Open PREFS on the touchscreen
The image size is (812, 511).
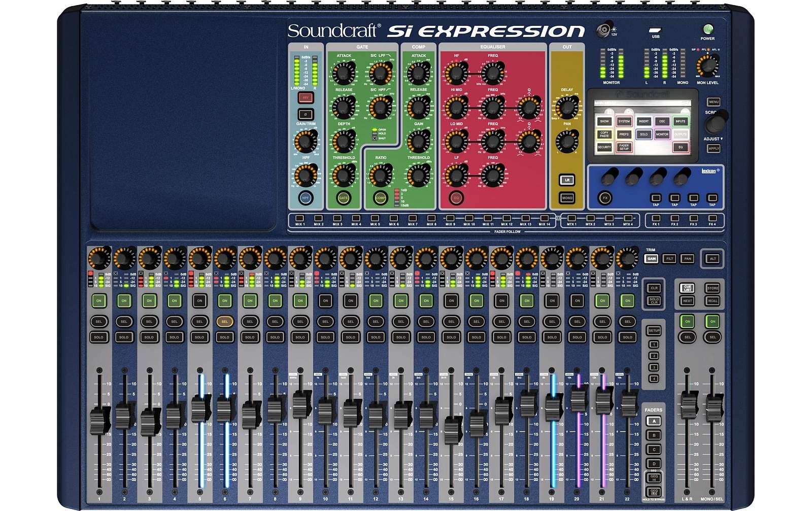(624, 134)
